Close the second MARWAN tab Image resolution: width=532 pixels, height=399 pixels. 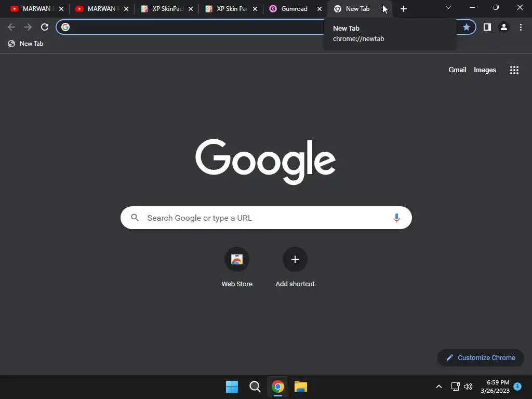point(126,9)
